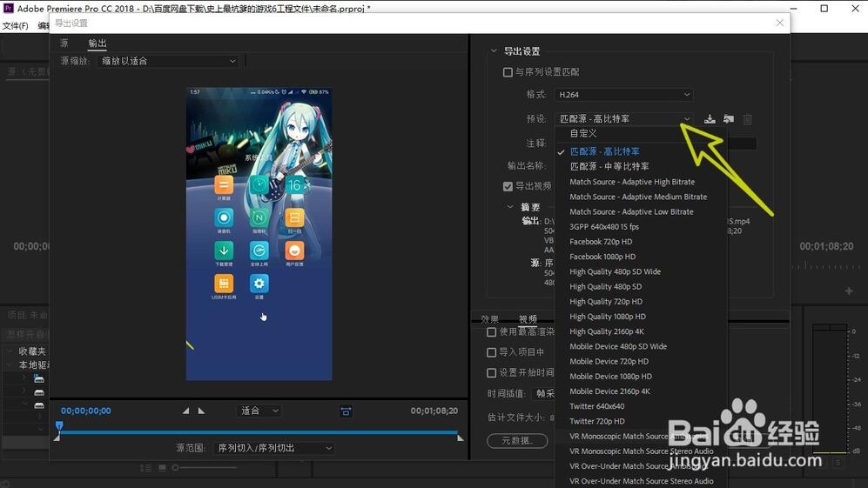Screen dimensions: 868x488
Task: Choose the Facebook 720p HD preset
Action: coord(601,242)
